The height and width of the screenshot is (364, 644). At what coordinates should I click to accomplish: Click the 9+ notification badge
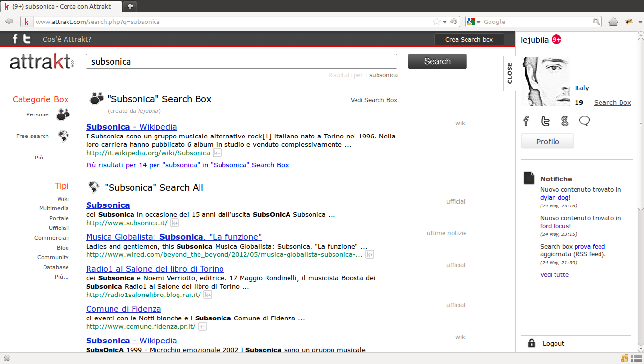point(556,40)
